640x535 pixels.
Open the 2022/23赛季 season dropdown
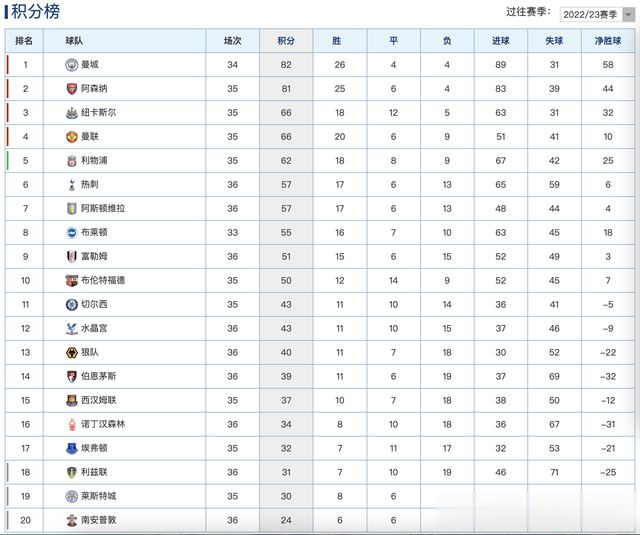(x=597, y=14)
